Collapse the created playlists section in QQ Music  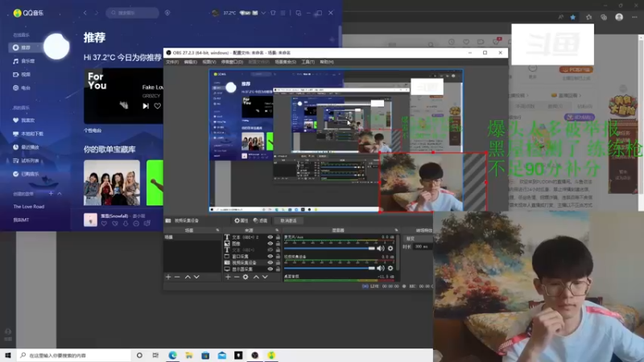[x=60, y=193]
